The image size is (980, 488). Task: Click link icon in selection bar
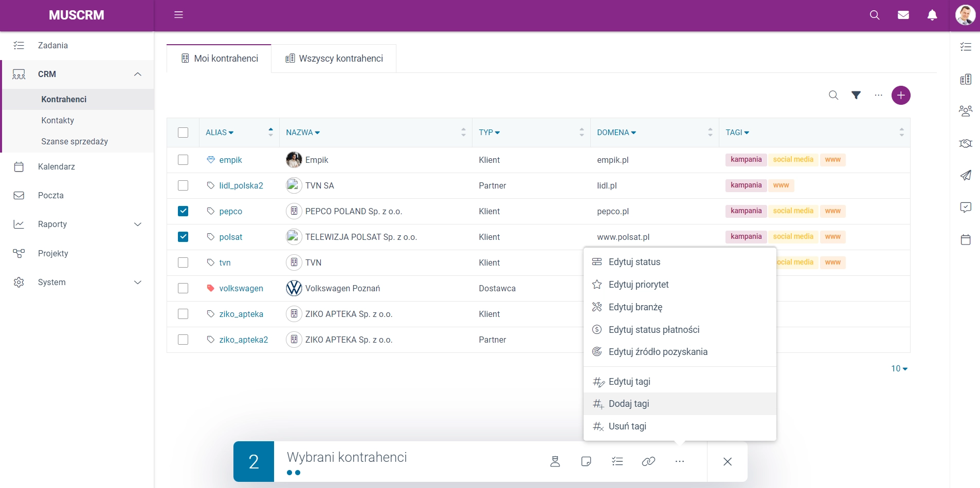click(x=648, y=461)
